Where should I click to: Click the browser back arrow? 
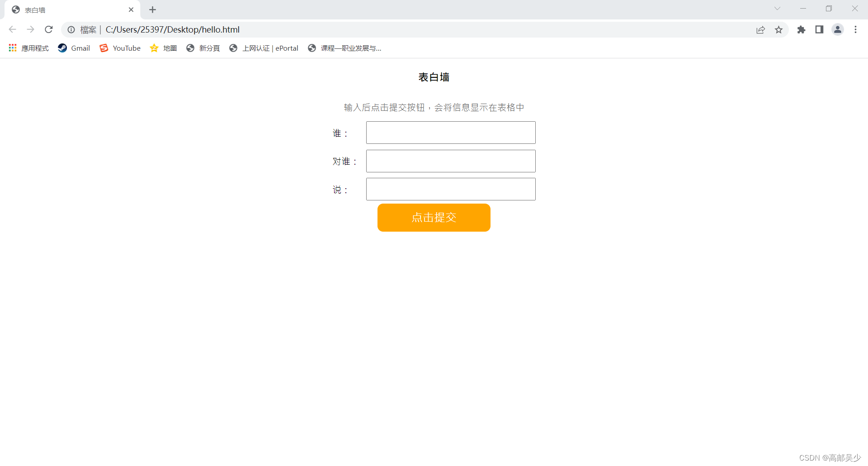click(12, 29)
